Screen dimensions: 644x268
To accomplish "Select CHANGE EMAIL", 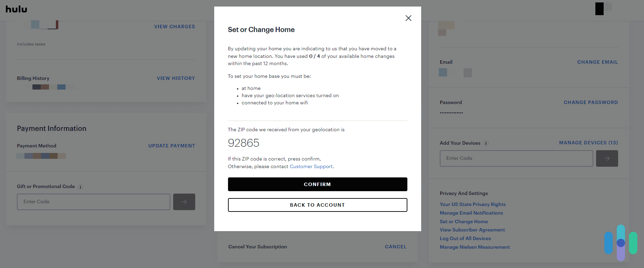I will coord(597,62).
